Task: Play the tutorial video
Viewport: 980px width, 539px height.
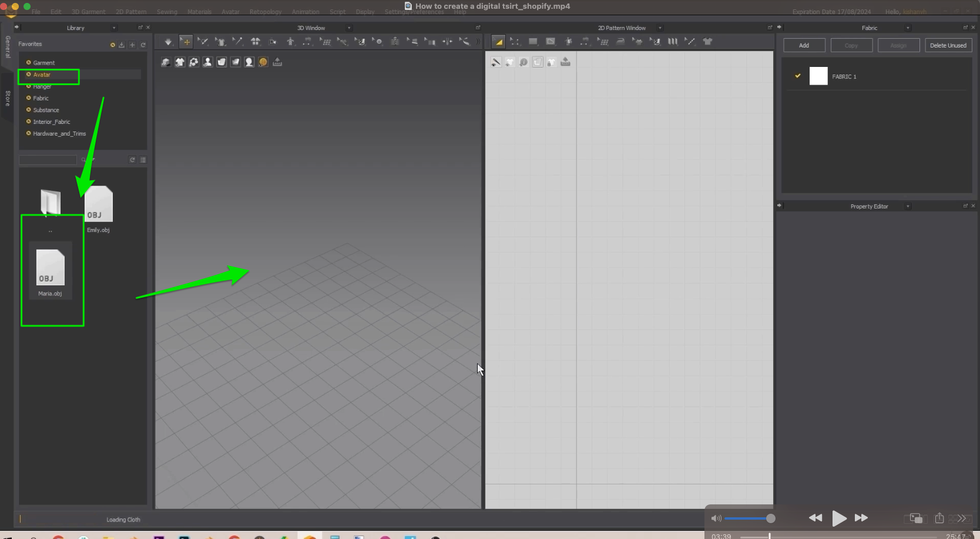Action: click(839, 518)
